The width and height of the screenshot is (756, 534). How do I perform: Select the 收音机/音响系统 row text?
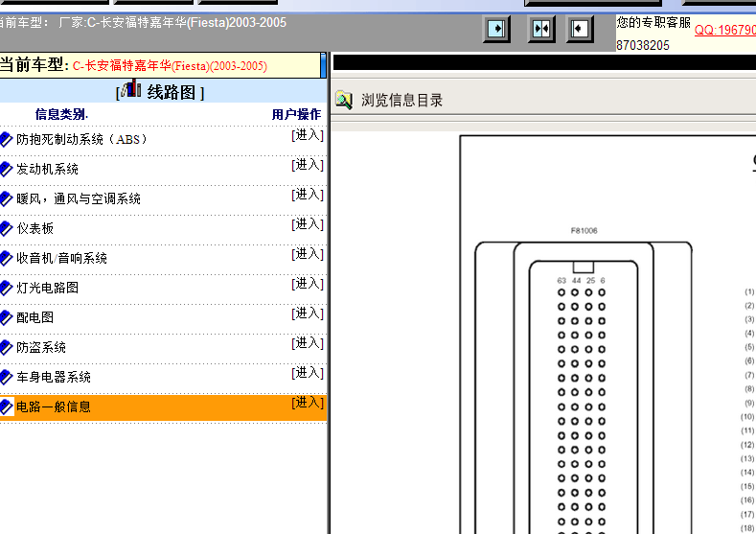[61, 258]
